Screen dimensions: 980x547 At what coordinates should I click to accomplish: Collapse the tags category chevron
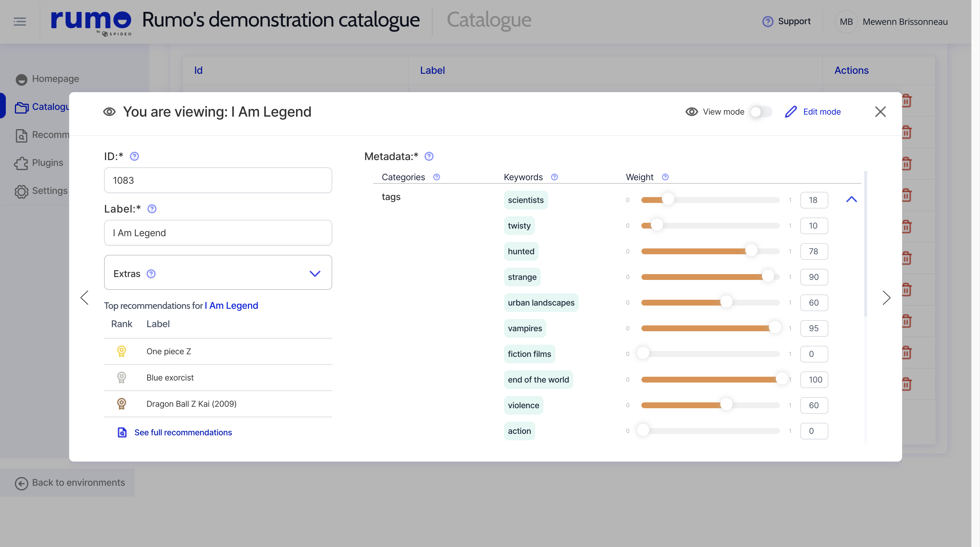click(851, 199)
